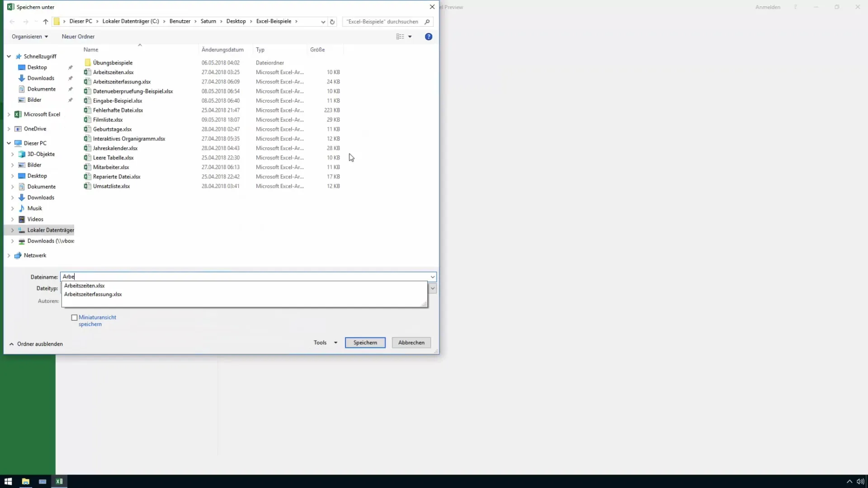
Task: Click the up directory arrow icon
Action: (46, 21)
